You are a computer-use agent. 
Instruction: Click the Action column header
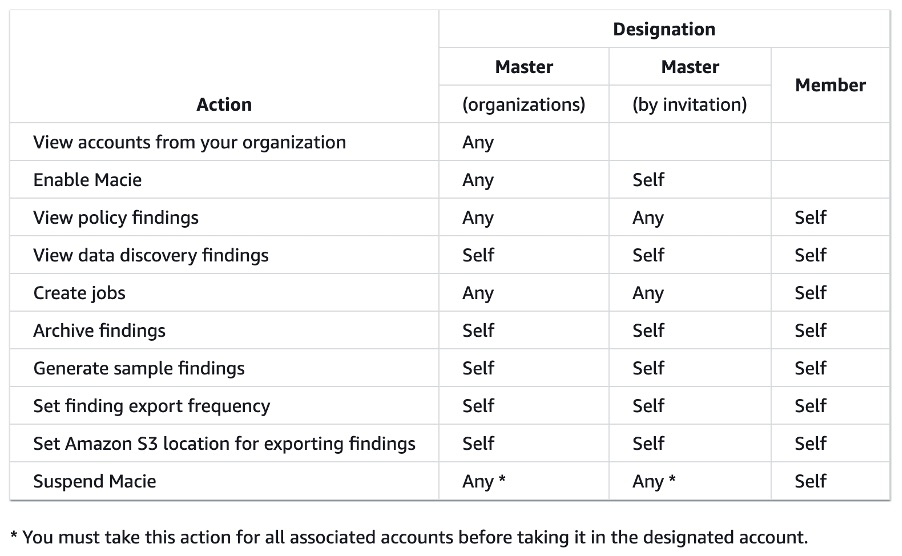click(224, 104)
